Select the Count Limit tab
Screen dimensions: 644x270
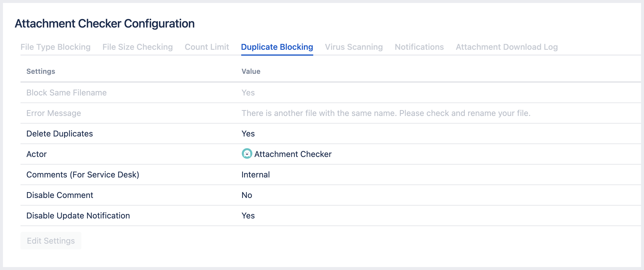207,47
